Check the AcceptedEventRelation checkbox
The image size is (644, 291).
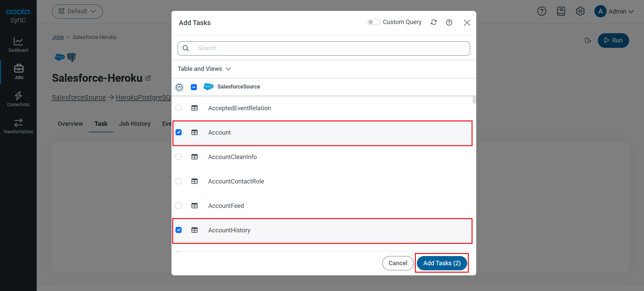point(179,108)
